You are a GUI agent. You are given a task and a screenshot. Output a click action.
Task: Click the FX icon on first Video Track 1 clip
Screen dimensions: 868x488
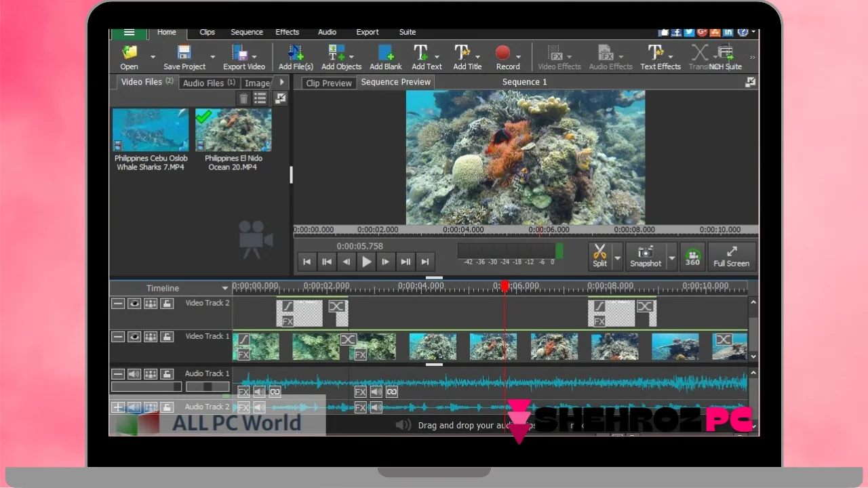(243, 354)
